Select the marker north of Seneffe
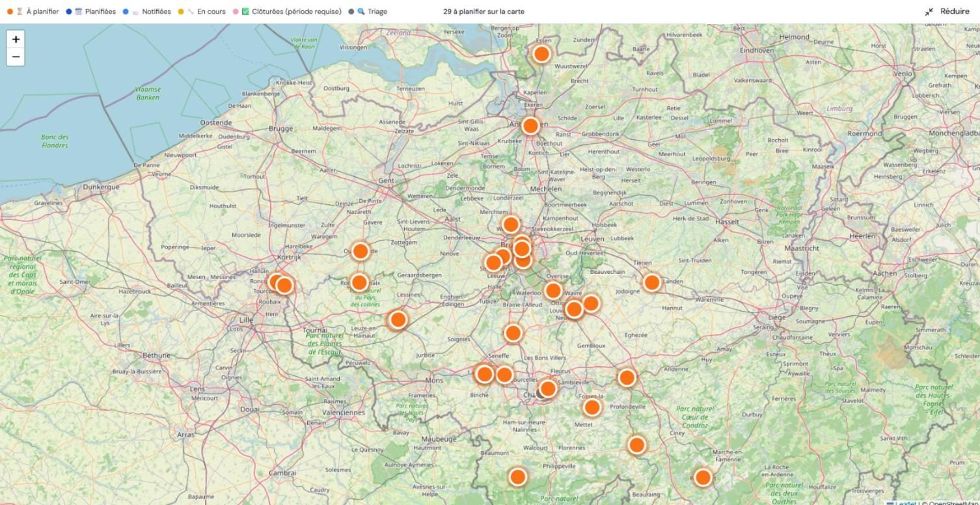Viewport: 980px width, 505px height. (513, 333)
